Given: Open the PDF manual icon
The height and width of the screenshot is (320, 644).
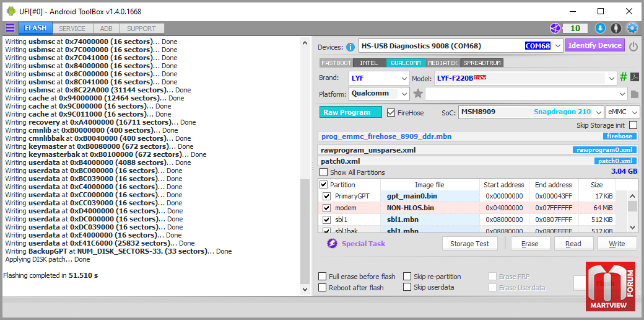Looking at the screenshot, I should pos(635,78).
